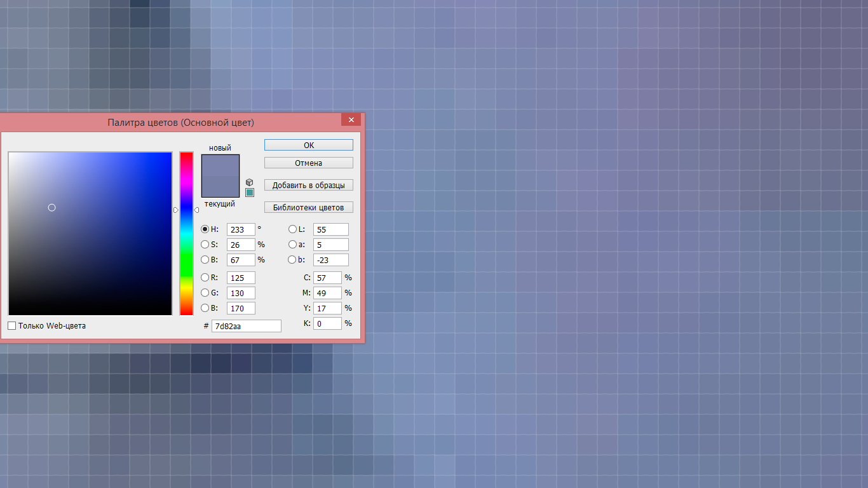The width and height of the screenshot is (868, 488).
Task: Select the S saturation radio button
Action: pyautogui.click(x=205, y=245)
